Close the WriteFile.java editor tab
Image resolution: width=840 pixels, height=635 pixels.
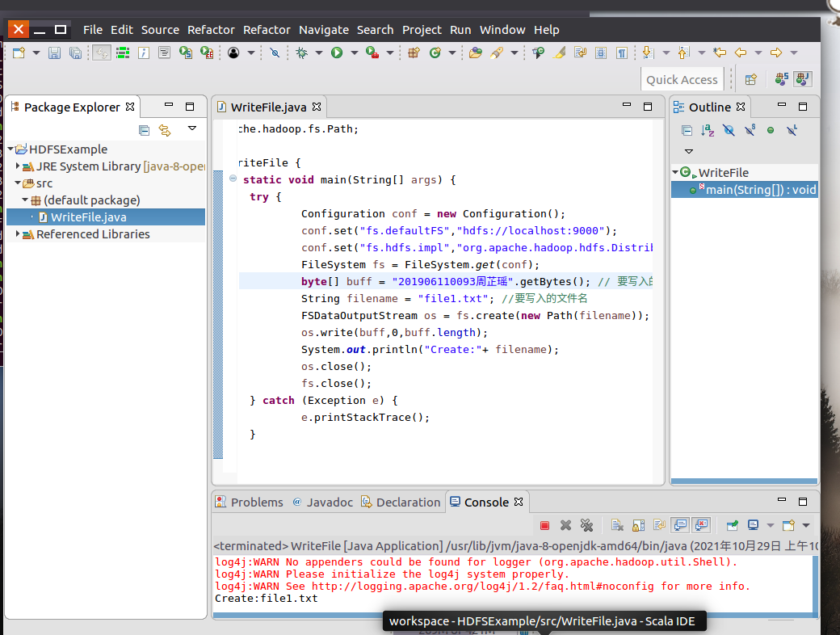tap(317, 107)
